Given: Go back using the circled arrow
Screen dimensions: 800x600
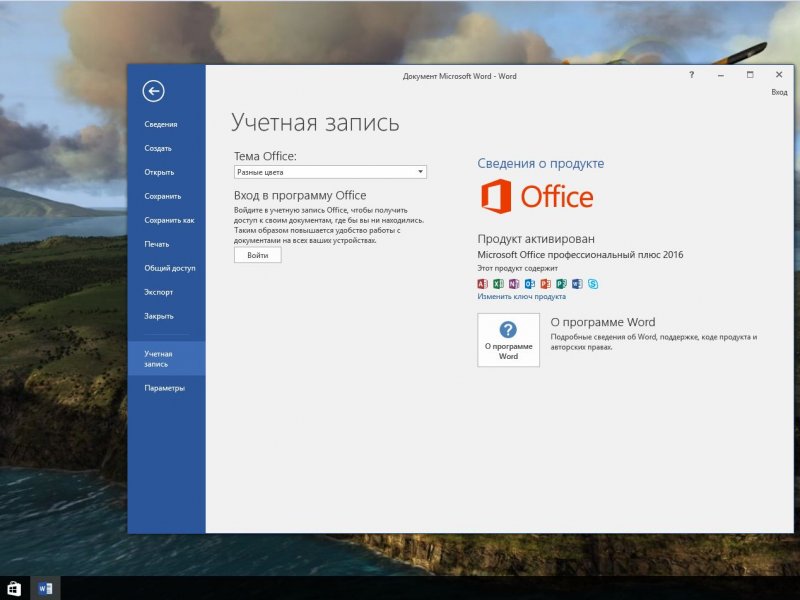Looking at the screenshot, I should pyautogui.click(x=153, y=91).
